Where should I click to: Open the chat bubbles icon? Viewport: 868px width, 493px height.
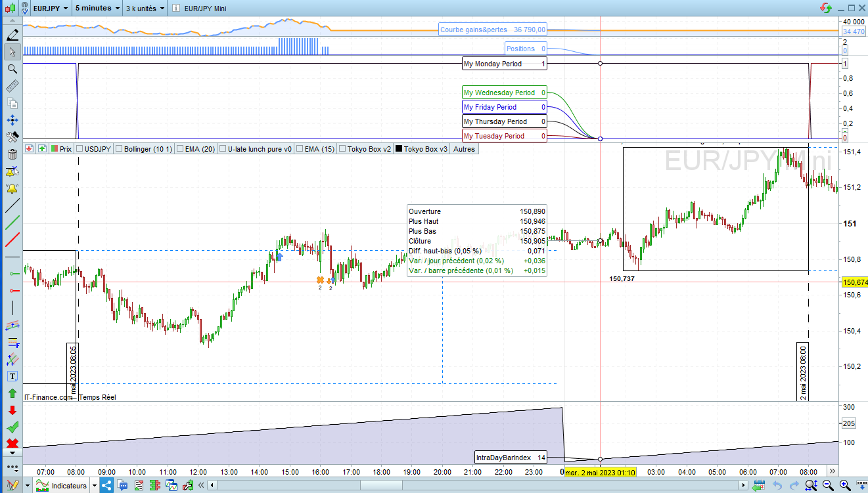pos(122,486)
